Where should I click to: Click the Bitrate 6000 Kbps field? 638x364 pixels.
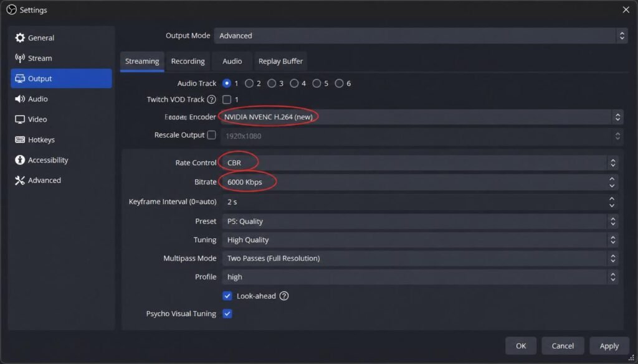[421, 182]
